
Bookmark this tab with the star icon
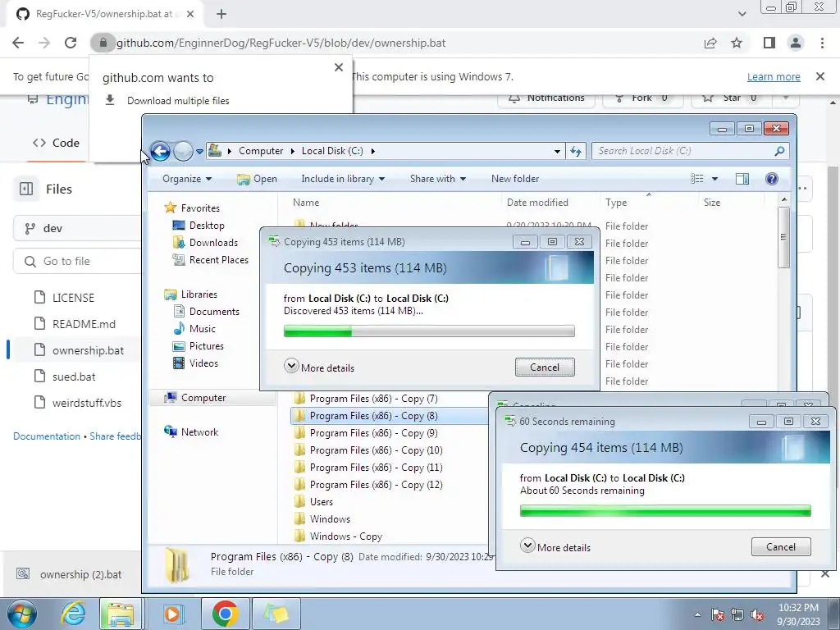[737, 43]
